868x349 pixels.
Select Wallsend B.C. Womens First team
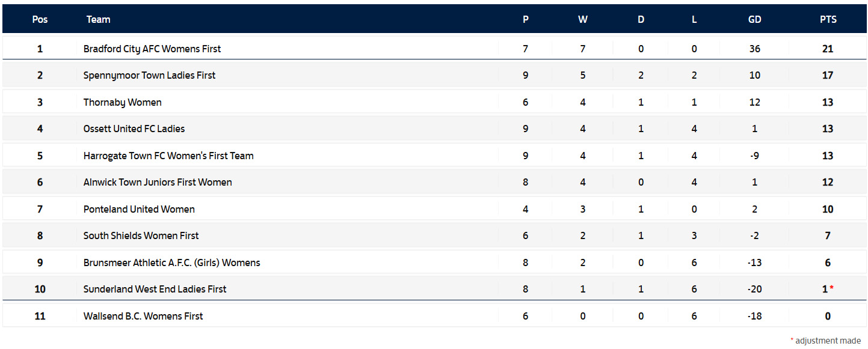click(x=143, y=316)
